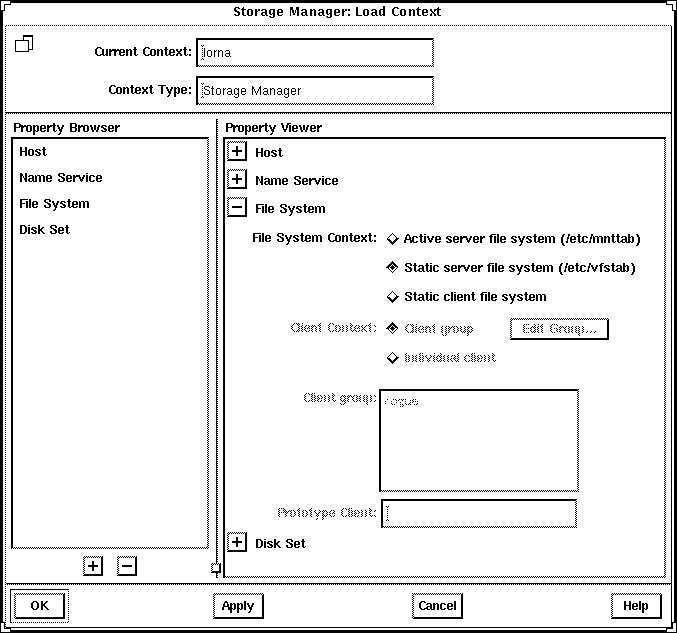Image resolution: width=677 pixels, height=633 pixels.
Task: Click the plus icon below Property Browser list
Action: 93,566
